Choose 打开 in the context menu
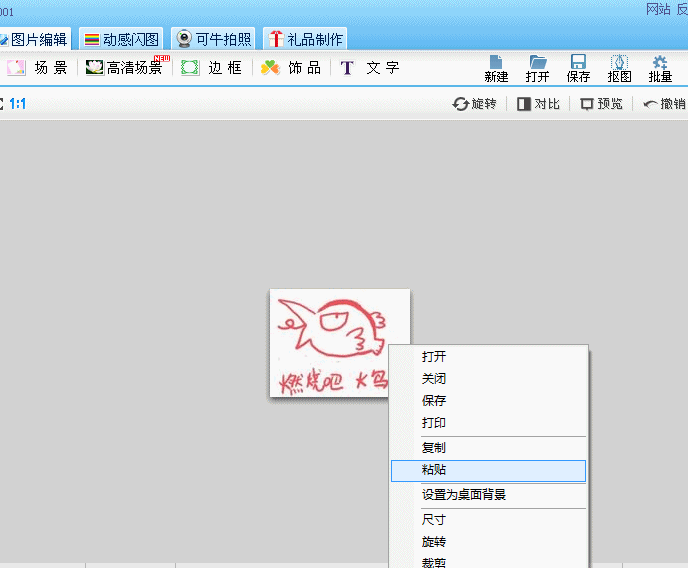The height and width of the screenshot is (568, 688). pos(488,357)
